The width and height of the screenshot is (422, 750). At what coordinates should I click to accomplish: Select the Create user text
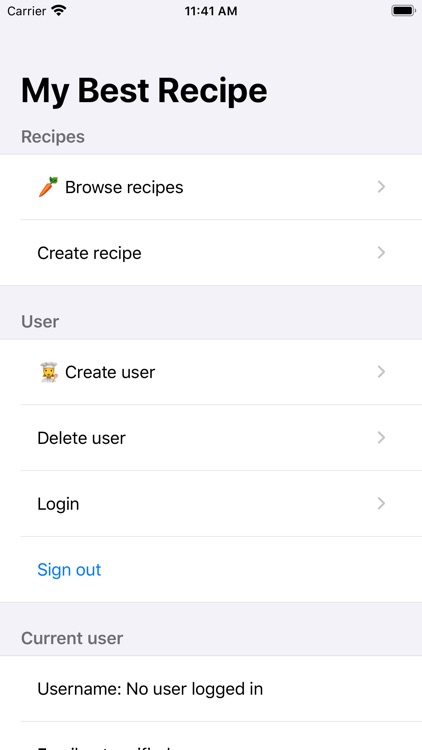(x=110, y=372)
